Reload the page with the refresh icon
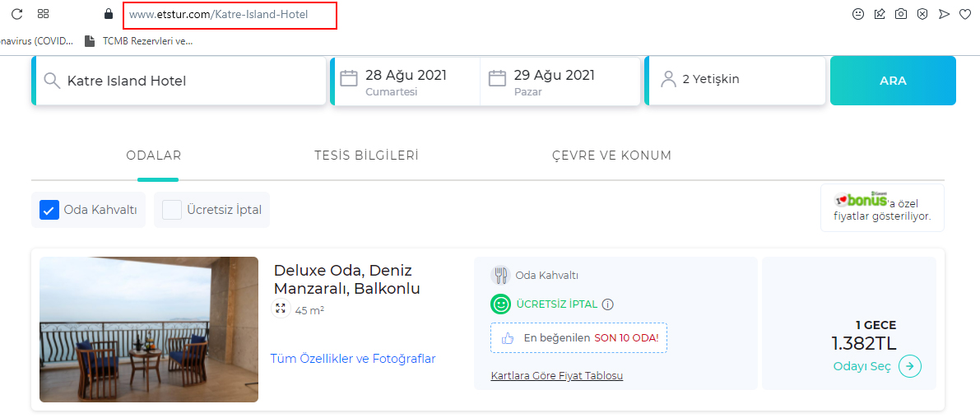This screenshot has height=418, width=980. pos(17,14)
